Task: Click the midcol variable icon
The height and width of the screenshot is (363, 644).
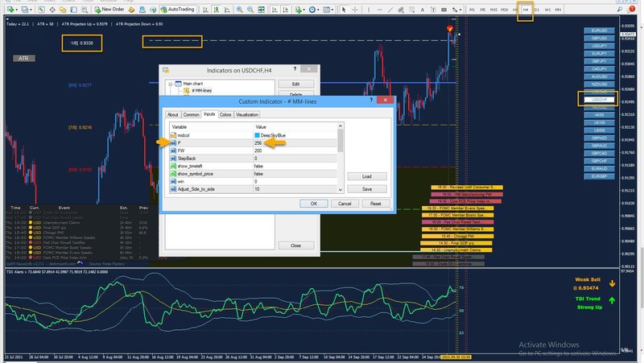Action: pyautogui.click(x=175, y=135)
